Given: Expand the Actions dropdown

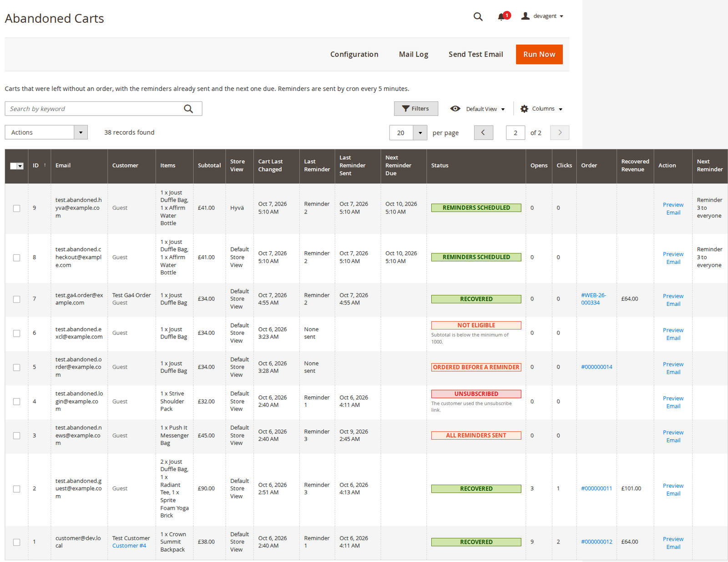Looking at the screenshot, I should pyautogui.click(x=46, y=132).
